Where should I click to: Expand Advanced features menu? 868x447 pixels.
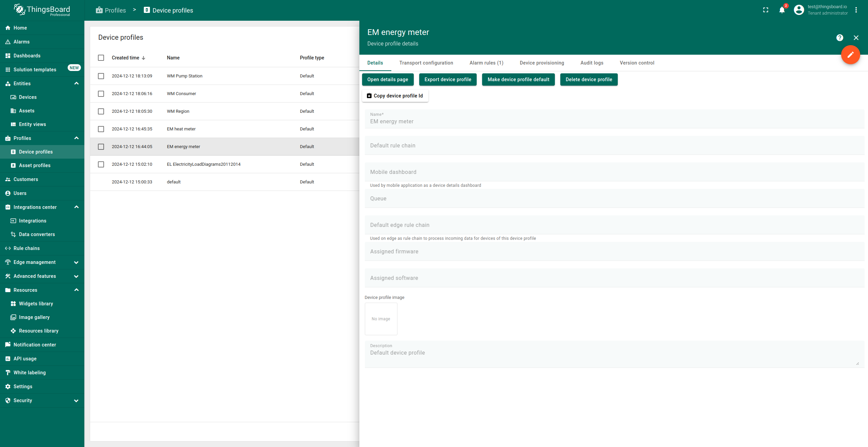pos(76,276)
